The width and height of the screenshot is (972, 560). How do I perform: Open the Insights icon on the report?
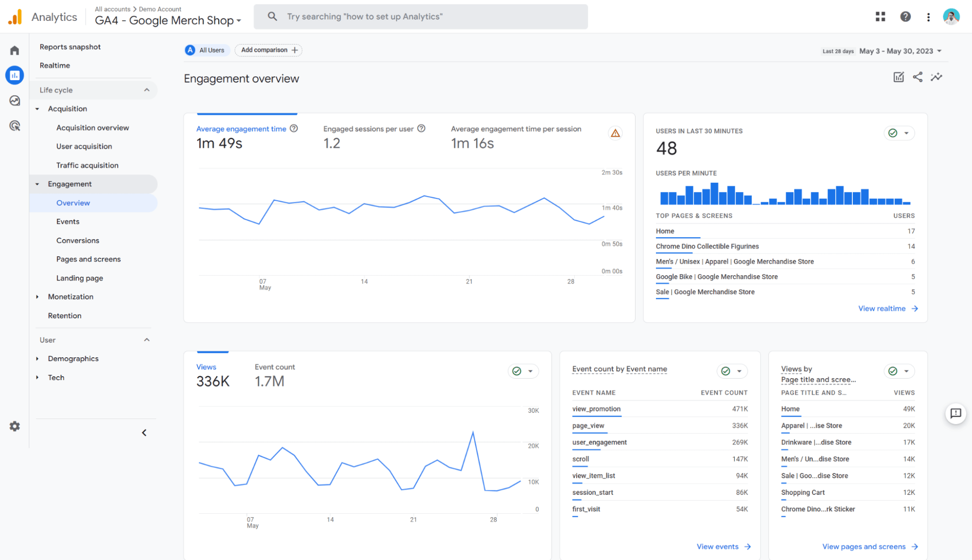click(x=937, y=77)
